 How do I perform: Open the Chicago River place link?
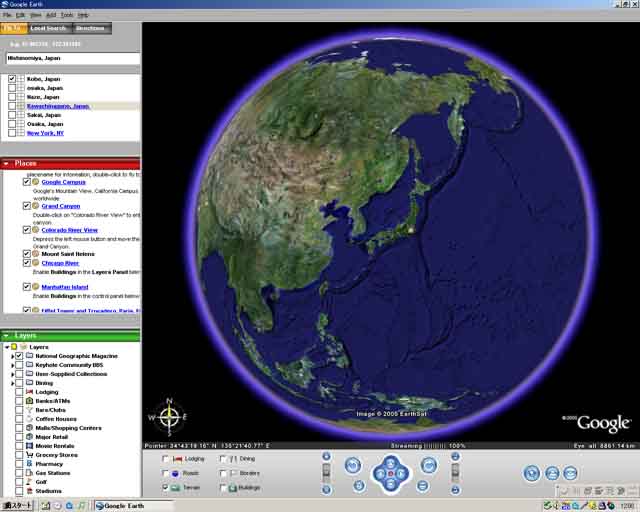pos(60,263)
